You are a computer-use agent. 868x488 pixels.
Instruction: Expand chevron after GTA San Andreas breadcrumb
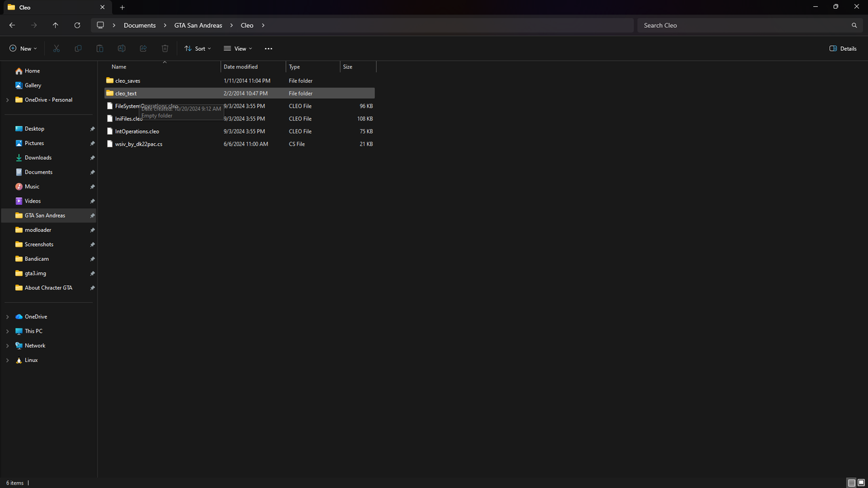click(231, 25)
